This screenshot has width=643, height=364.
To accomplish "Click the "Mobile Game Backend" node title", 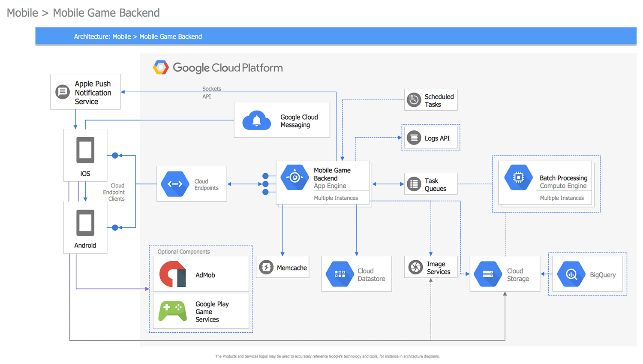I will [x=332, y=174].
